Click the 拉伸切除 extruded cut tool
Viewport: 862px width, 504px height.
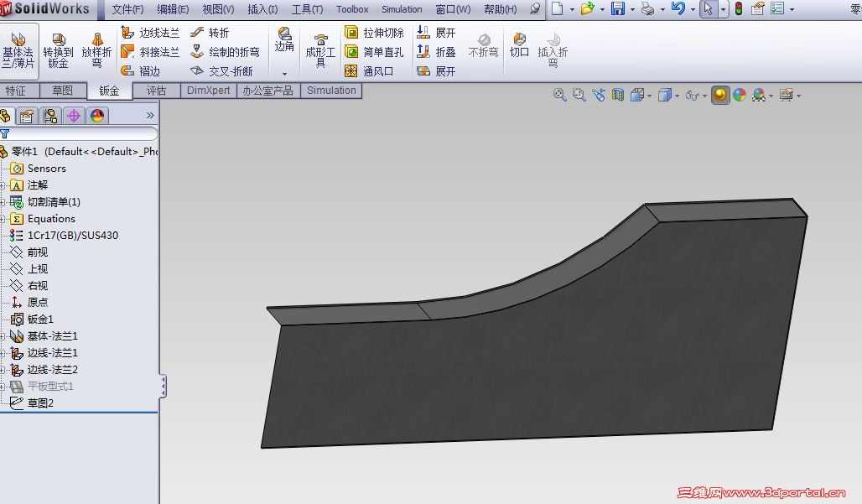374,33
